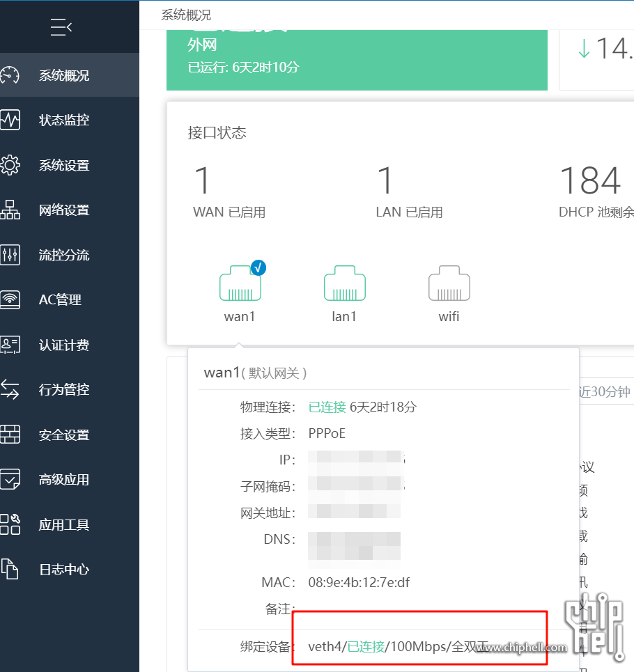Screen dimensions: 634x672
Task: Click the 系统概况 breadcrumb title
Action: 186,15
